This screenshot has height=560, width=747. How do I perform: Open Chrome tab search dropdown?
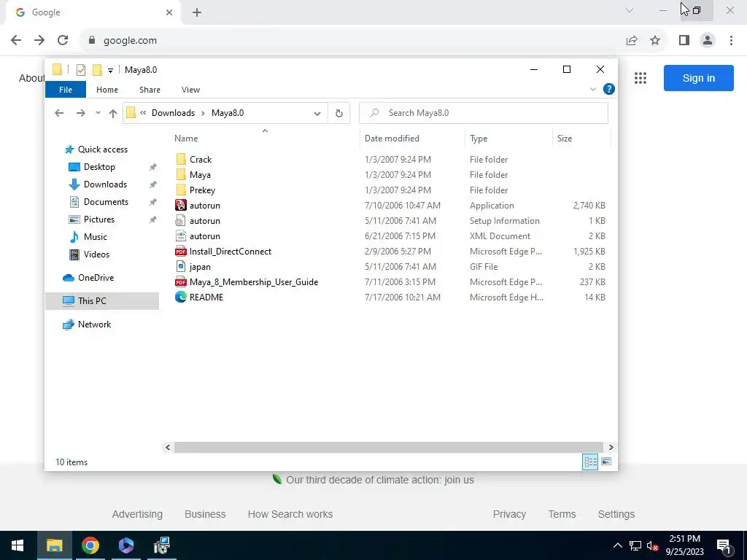tap(630, 10)
